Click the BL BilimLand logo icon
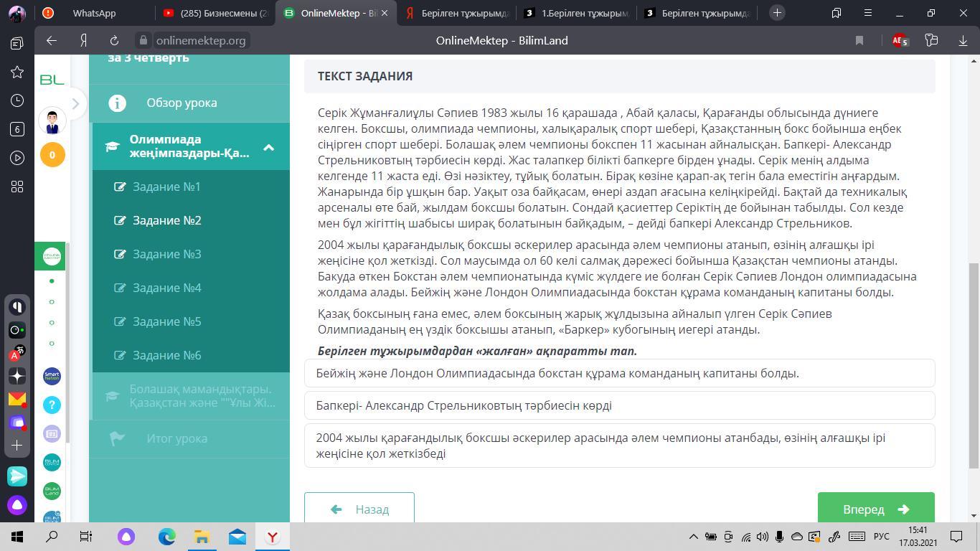Viewport: 980px width, 551px height. [x=52, y=80]
